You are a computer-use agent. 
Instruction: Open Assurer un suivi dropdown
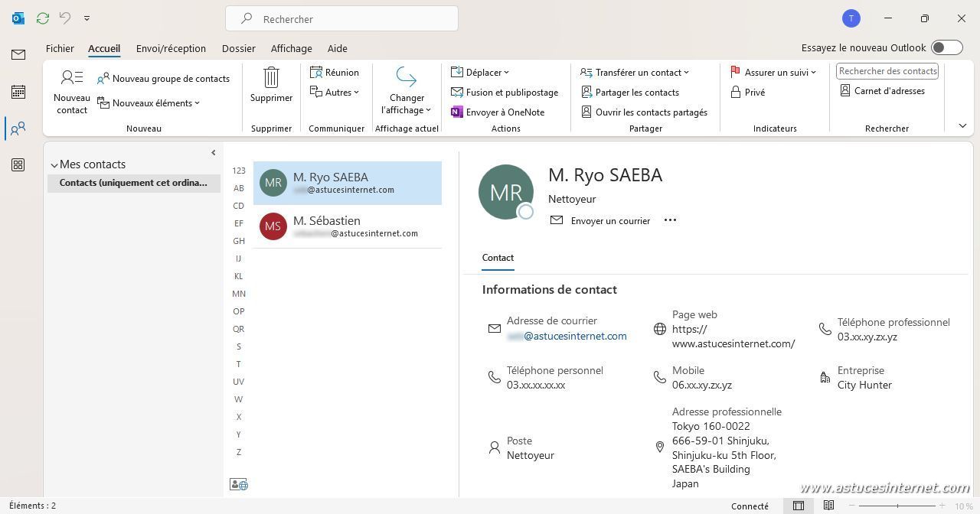pyautogui.click(x=773, y=73)
